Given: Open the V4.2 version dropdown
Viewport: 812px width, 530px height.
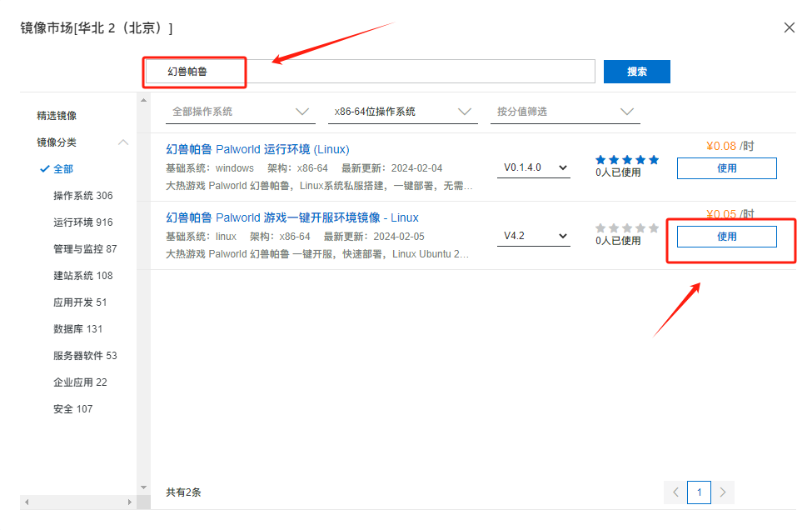Looking at the screenshot, I should [533, 236].
